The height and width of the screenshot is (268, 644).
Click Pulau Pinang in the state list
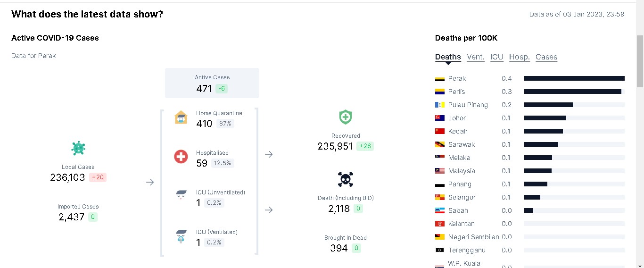(468, 105)
